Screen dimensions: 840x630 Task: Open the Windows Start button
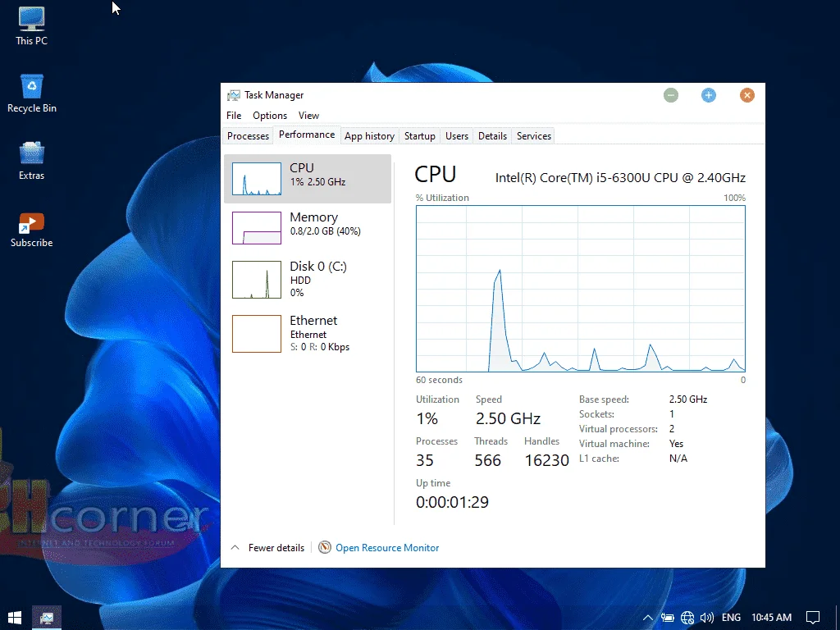tap(15, 618)
